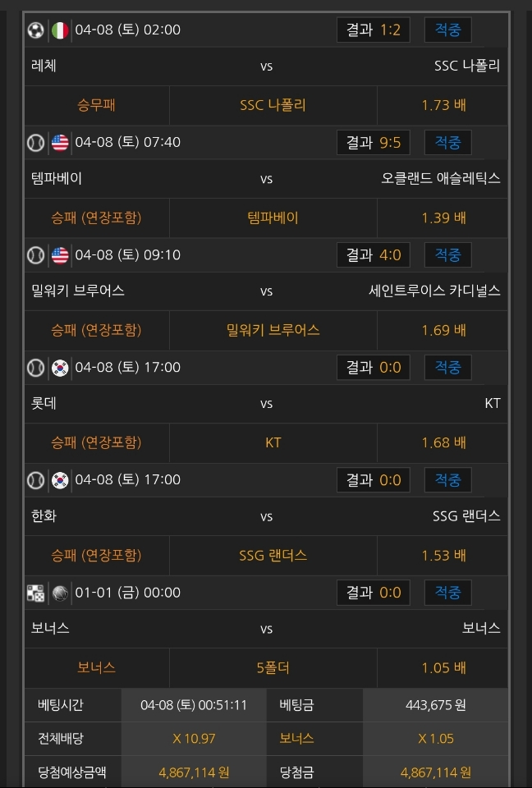Click the dice bonus icon
This screenshot has height=788, width=532.
coord(35,593)
